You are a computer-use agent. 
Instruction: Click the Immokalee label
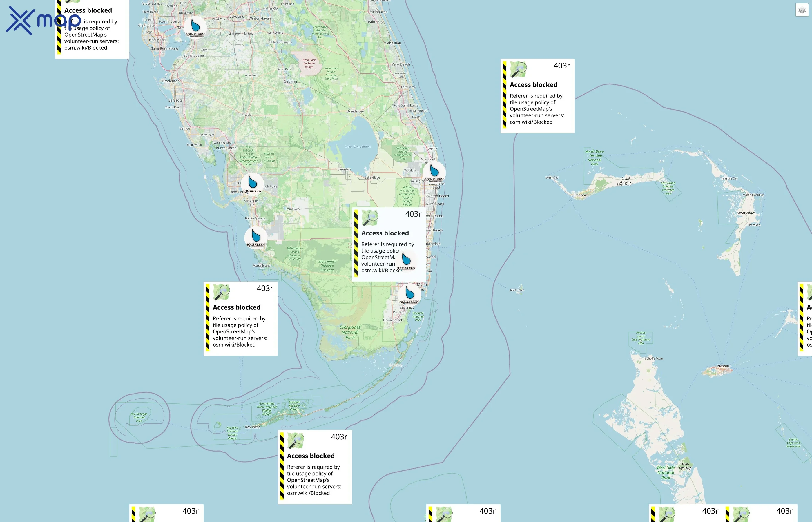tap(293, 209)
